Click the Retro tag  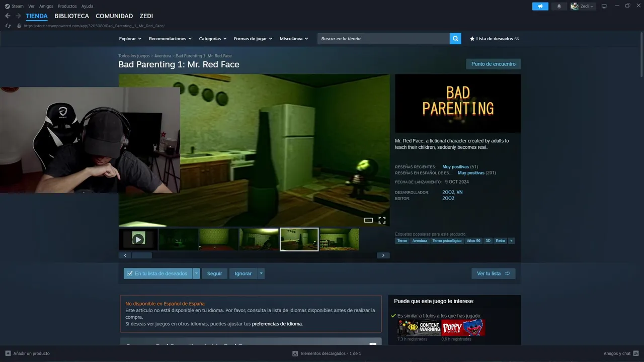coord(500,241)
